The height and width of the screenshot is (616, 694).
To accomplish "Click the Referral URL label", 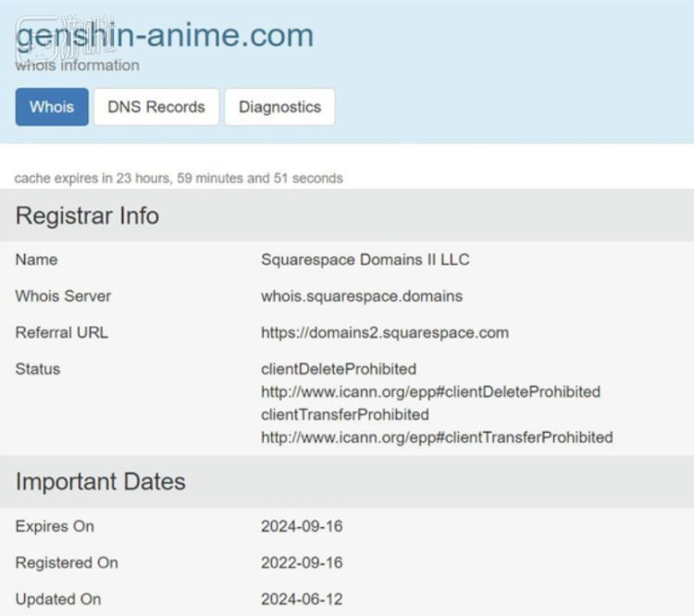I will pyautogui.click(x=61, y=332).
